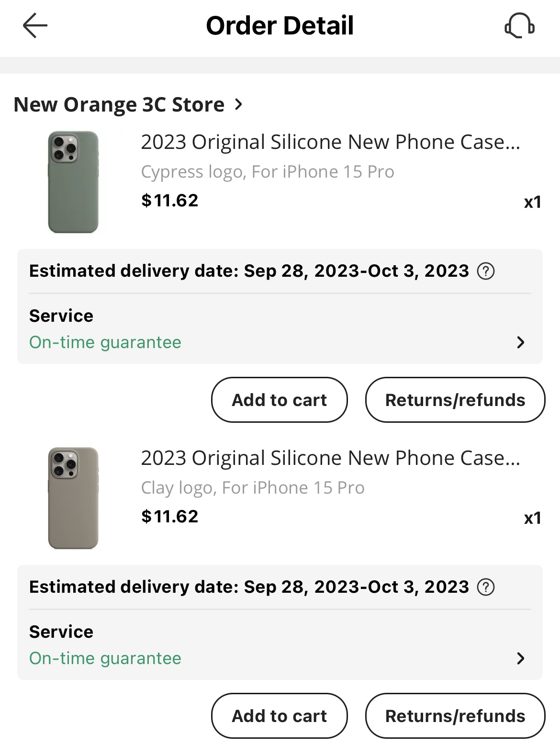
Task: Add Clay case to cart
Action: pos(279,716)
